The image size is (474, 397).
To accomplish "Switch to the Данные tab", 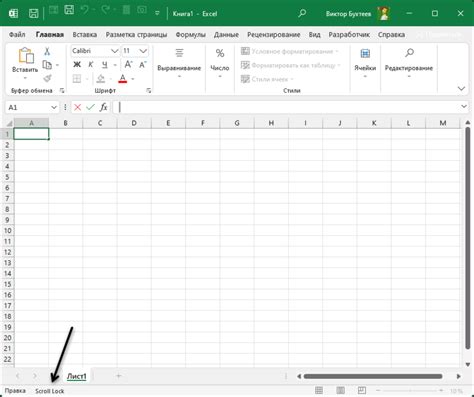I will (226, 35).
